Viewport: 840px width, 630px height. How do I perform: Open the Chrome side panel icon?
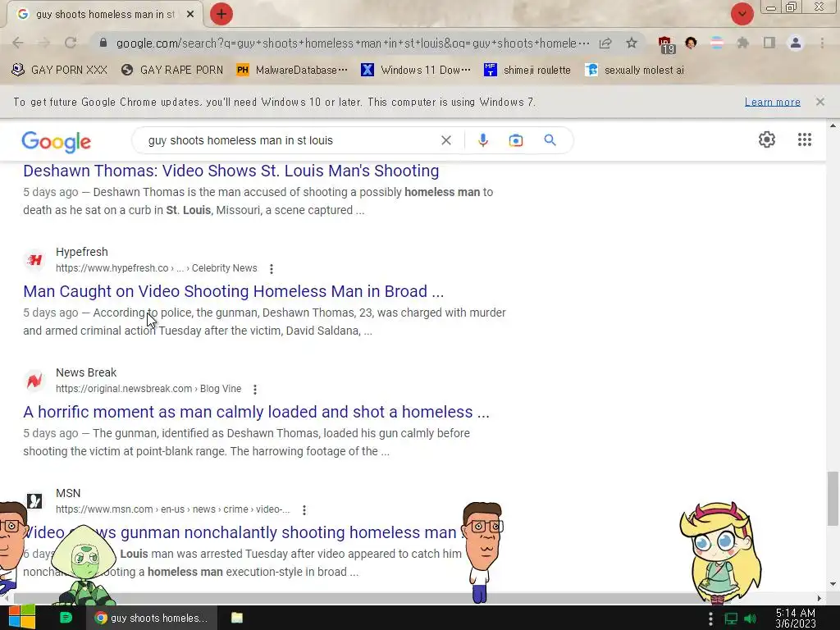(769, 43)
